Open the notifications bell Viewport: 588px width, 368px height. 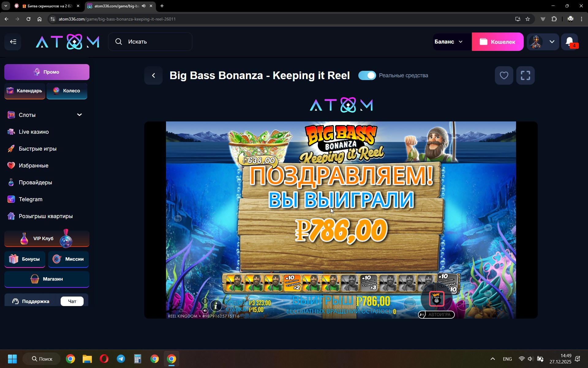coord(570,42)
